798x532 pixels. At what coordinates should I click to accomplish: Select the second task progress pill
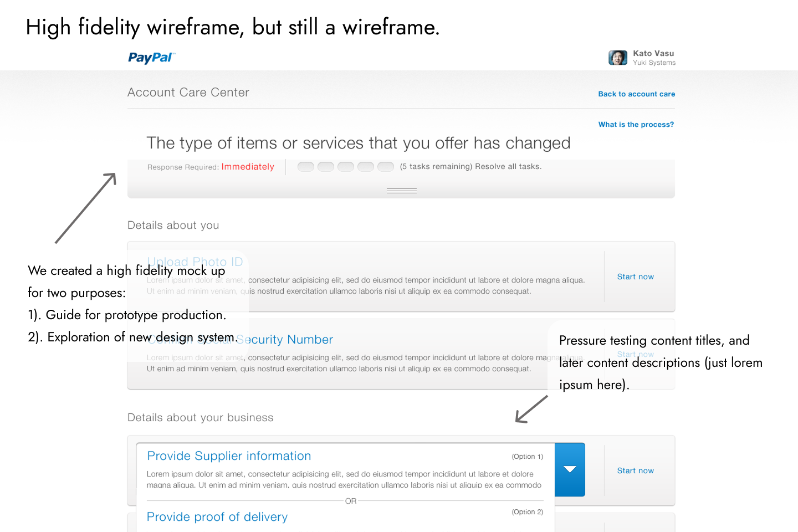click(326, 167)
